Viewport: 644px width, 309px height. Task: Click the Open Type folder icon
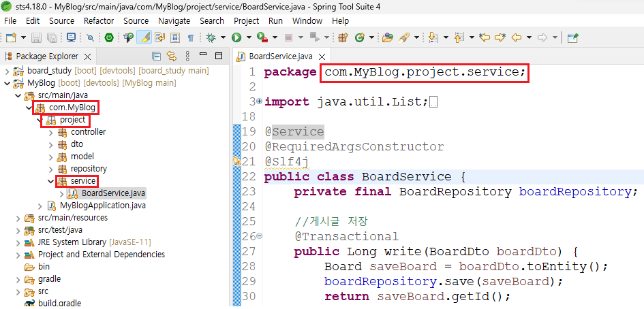[387, 37]
